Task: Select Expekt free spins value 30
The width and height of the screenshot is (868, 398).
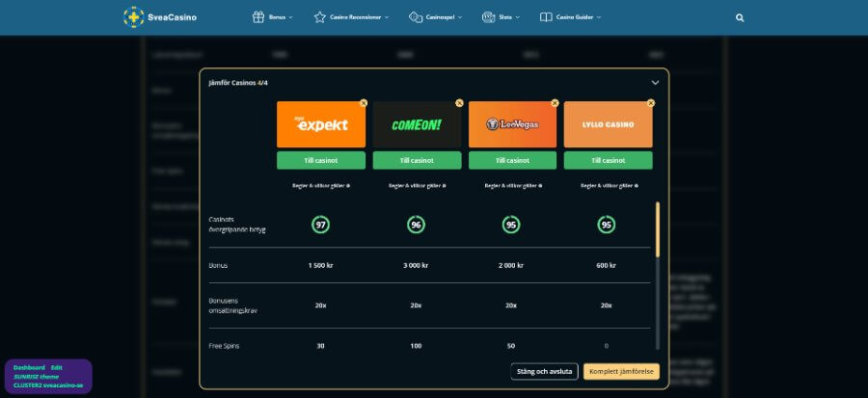Action: pos(320,346)
